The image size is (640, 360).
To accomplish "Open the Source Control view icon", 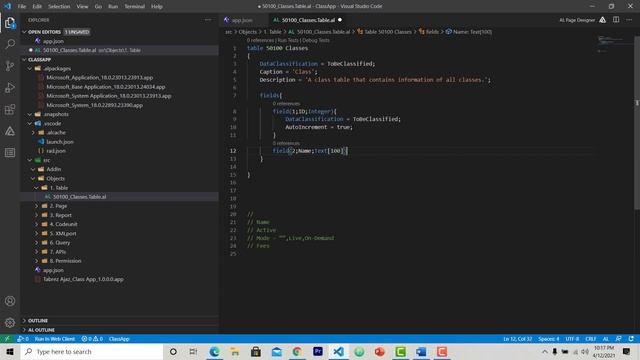I will (10, 66).
